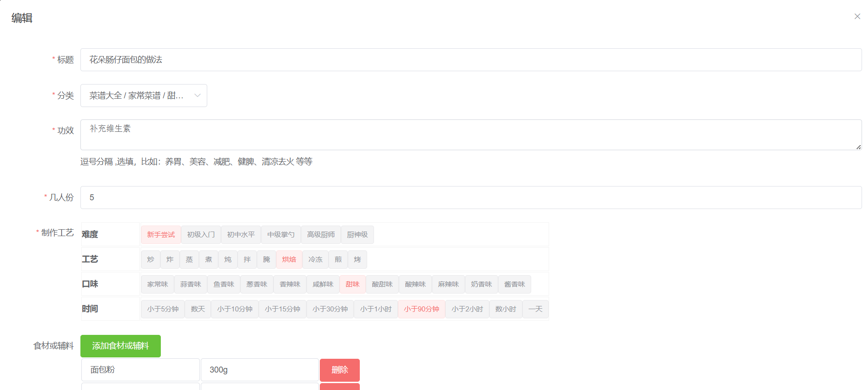Choose cooking method 腌

267,260
